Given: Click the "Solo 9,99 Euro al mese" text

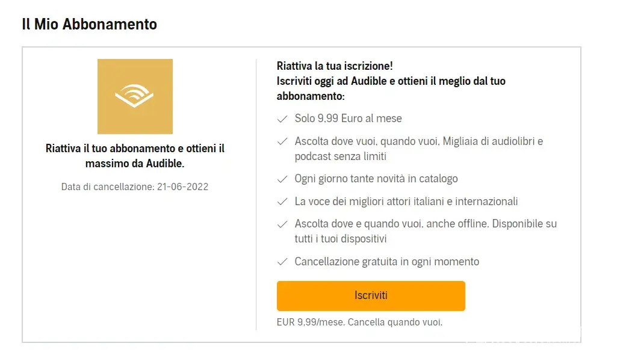Looking at the screenshot, I should tap(348, 119).
